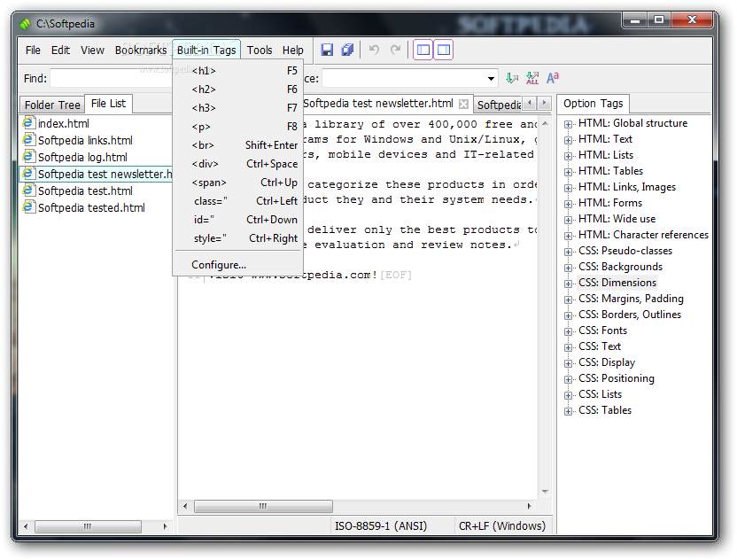737x560 pixels.
Task: Select the <div> menu entry
Action: pos(237,164)
